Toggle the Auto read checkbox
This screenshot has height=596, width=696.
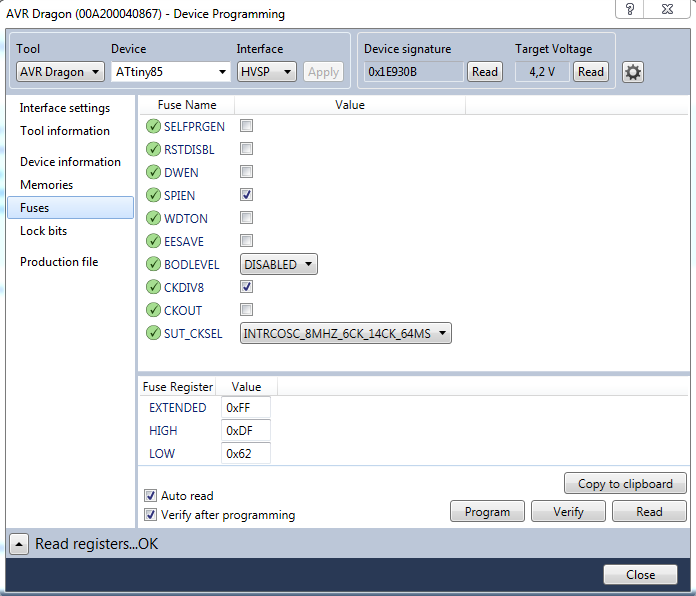[150, 495]
